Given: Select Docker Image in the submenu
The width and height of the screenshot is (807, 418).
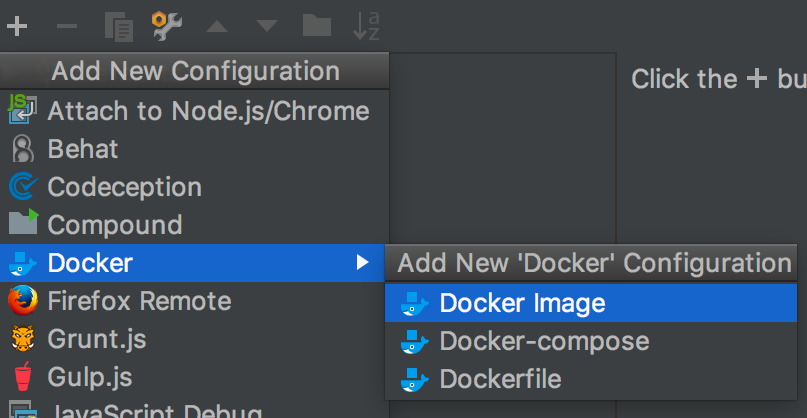Looking at the screenshot, I should click(x=522, y=303).
